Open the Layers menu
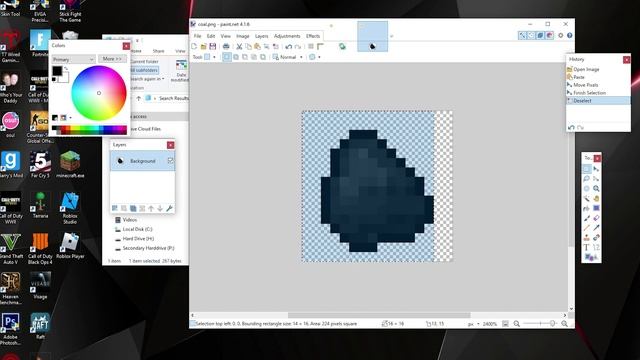The height and width of the screenshot is (360, 640). pyautogui.click(x=262, y=36)
